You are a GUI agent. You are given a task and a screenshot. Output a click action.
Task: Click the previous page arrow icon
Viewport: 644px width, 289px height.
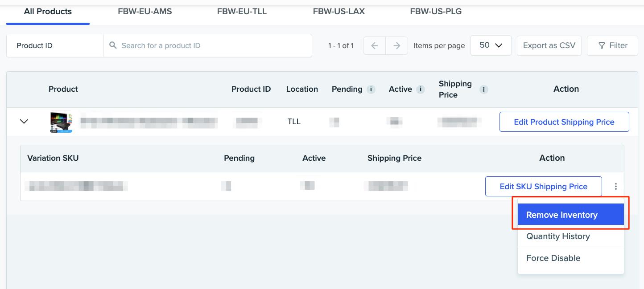tap(375, 45)
